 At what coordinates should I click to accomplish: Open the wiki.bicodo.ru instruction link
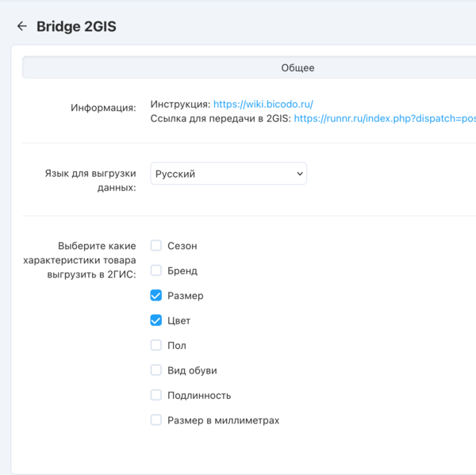click(263, 104)
